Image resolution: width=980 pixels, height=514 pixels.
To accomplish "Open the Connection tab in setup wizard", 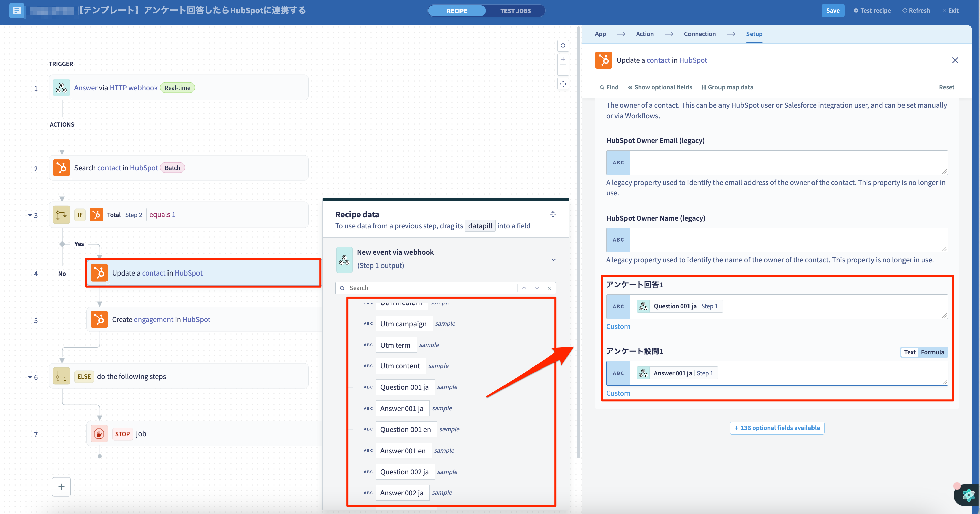I will click(x=700, y=34).
